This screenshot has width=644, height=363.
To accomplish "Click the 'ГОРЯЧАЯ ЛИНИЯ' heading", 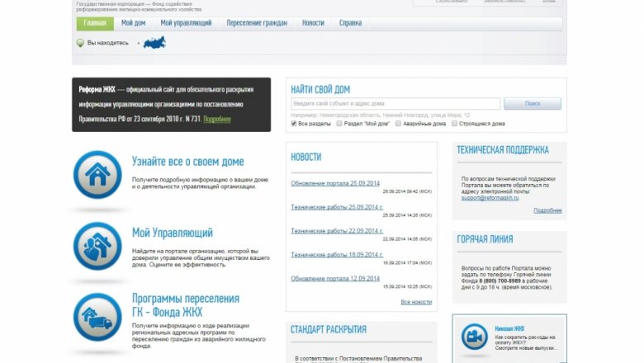I will click(485, 239).
